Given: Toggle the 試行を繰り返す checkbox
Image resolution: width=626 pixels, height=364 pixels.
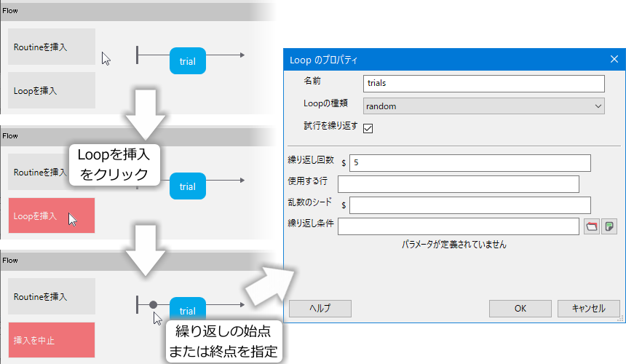Looking at the screenshot, I should coord(368,128).
